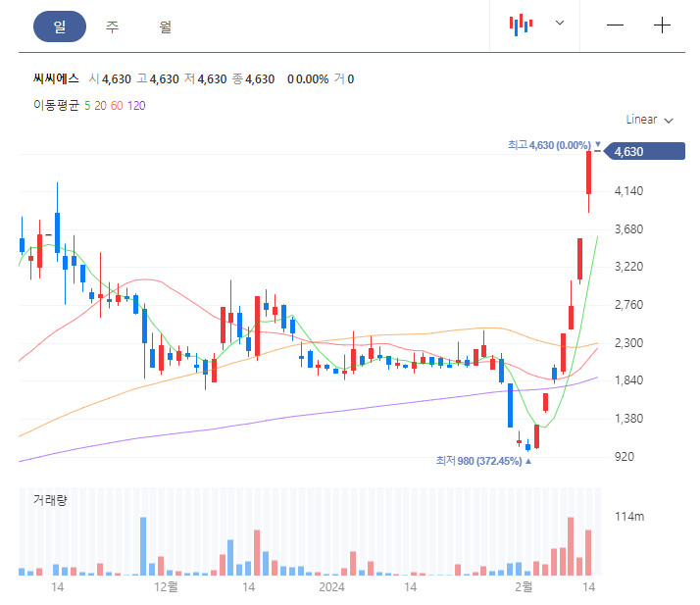Click the 20-day moving average label
Screen dimensions: 700x605
100,106
